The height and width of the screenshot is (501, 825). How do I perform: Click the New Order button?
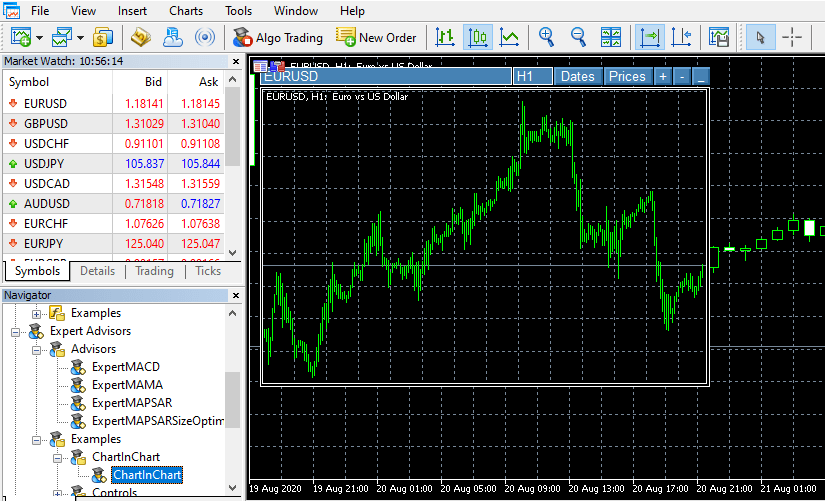[376, 38]
